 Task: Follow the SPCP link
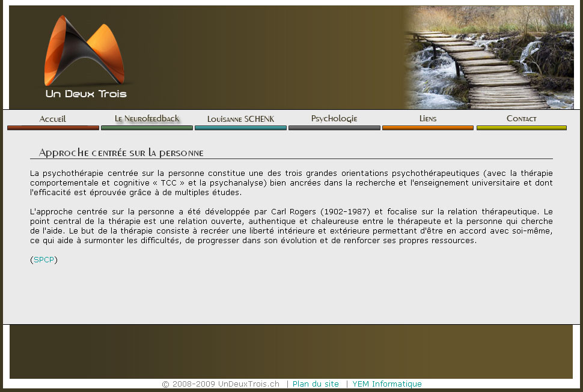pos(44,260)
